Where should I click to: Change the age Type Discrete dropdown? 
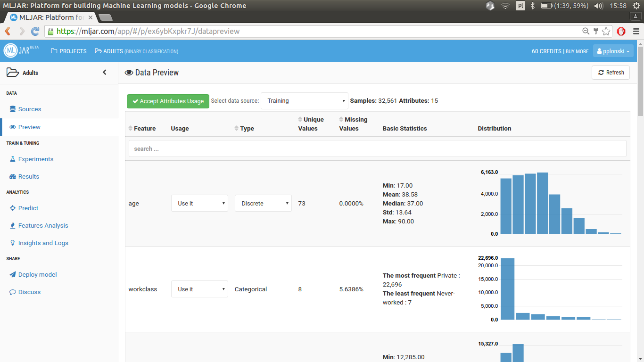pos(263,203)
